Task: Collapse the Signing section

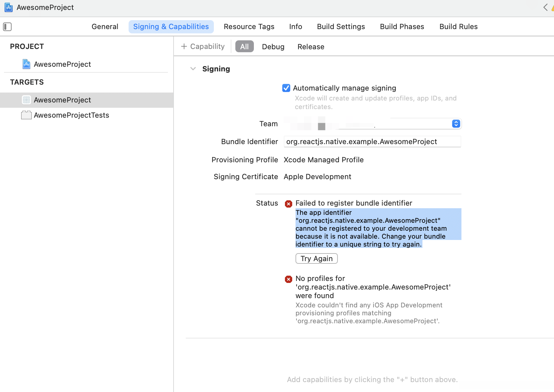Action: click(193, 69)
